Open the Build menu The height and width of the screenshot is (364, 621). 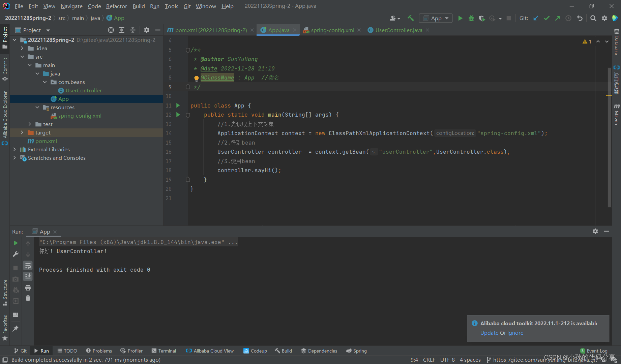coord(139,6)
